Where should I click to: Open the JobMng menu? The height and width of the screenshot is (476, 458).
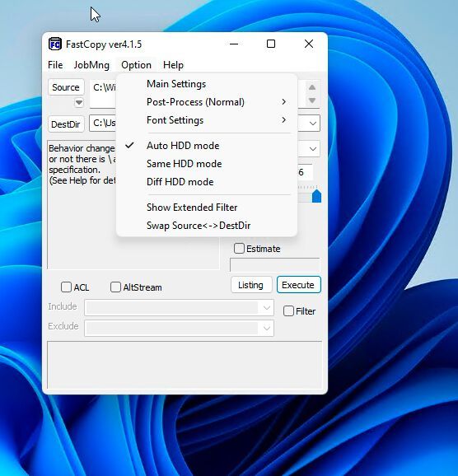pyautogui.click(x=91, y=65)
